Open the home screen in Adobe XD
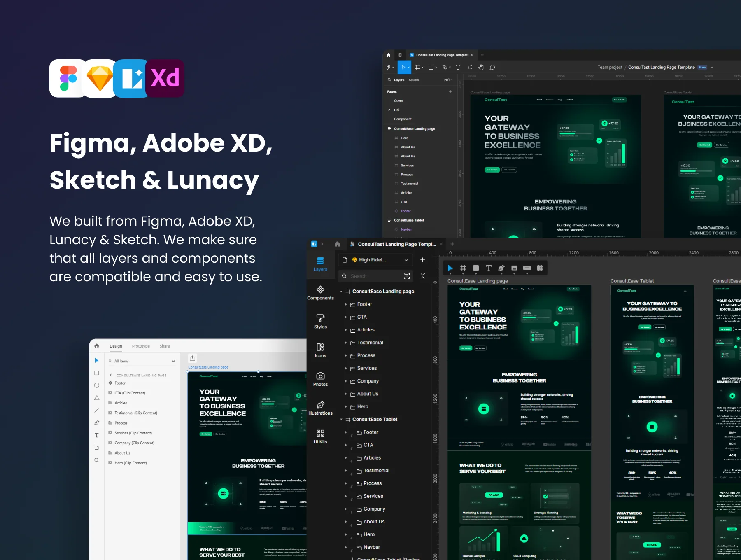The width and height of the screenshot is (741, 560). 97,346
